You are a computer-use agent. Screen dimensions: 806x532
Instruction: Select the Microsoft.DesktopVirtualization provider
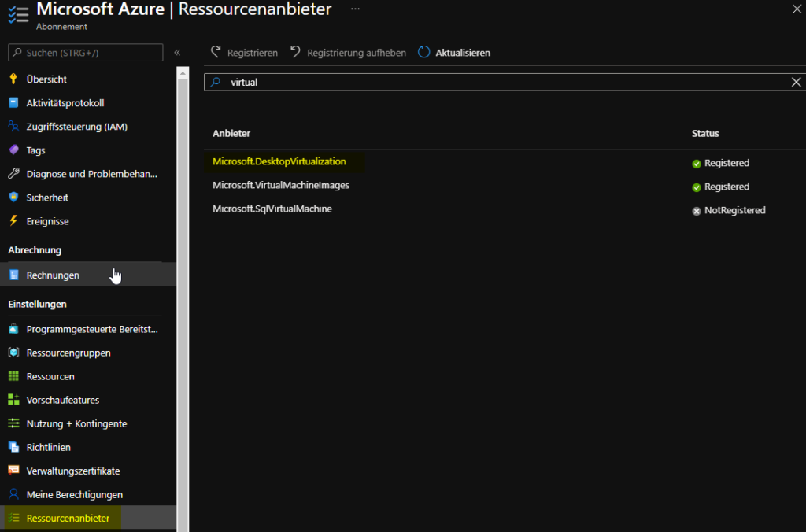pos(279,161)
